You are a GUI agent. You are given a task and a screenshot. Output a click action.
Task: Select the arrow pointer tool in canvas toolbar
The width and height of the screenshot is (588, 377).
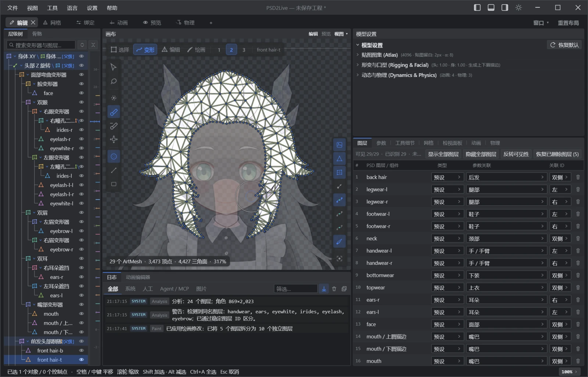pyautogui.click(x=114, y=67)
